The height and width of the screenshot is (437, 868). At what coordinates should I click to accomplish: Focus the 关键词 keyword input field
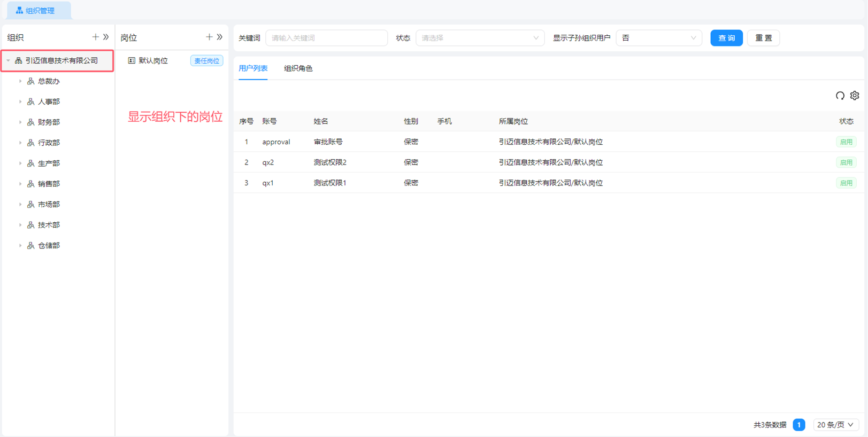click(x=326, y=38)
